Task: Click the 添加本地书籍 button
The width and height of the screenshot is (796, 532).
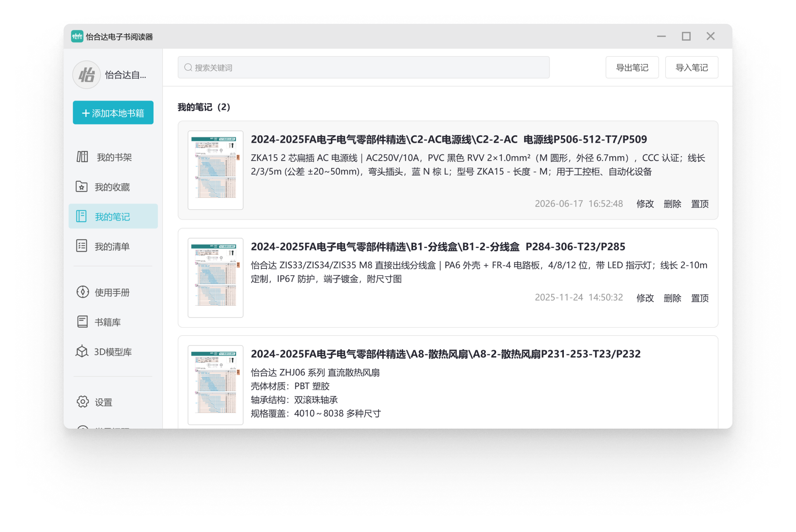Action: pyautogui.click(x=113, y=113)
